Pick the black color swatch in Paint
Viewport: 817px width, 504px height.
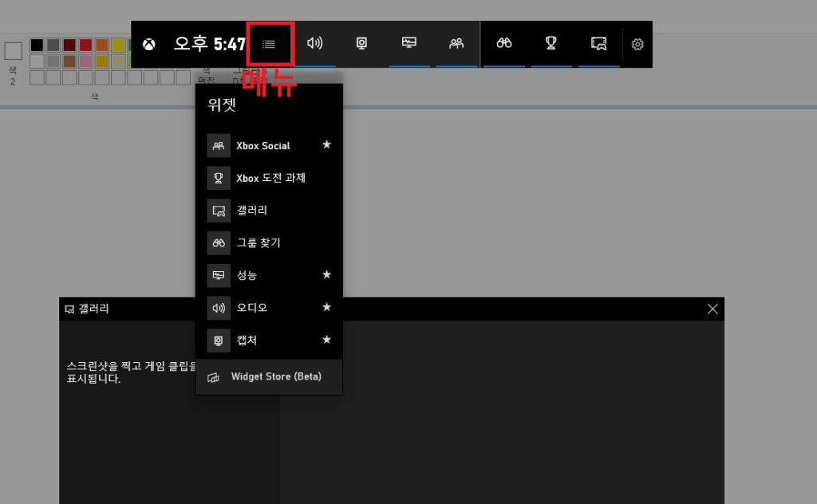37,45
